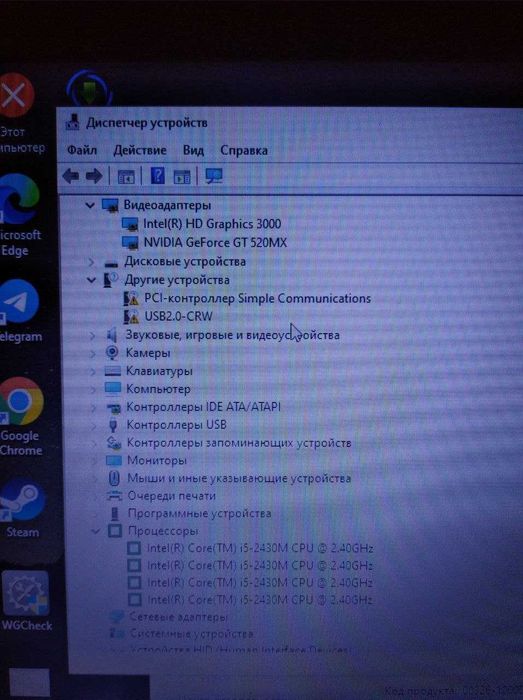Select the Контроллеры USB row
Screen dimensions: 523x700
(x=177, y=425)
